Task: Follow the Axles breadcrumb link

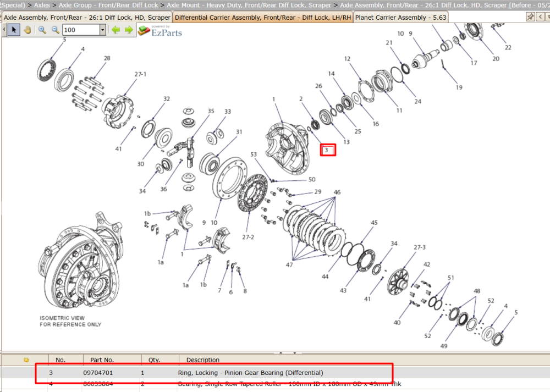Action: point(42,5)
